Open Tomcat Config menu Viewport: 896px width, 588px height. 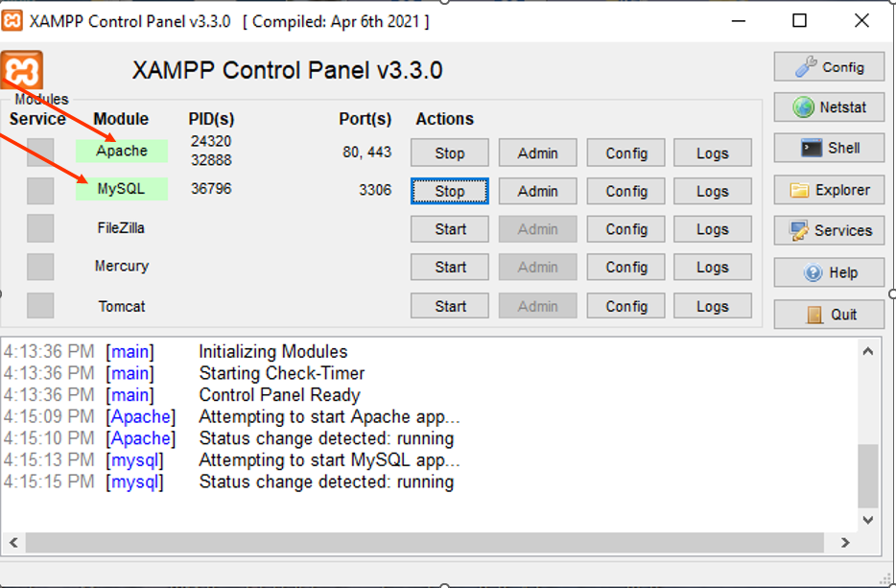tap(626, 306)
